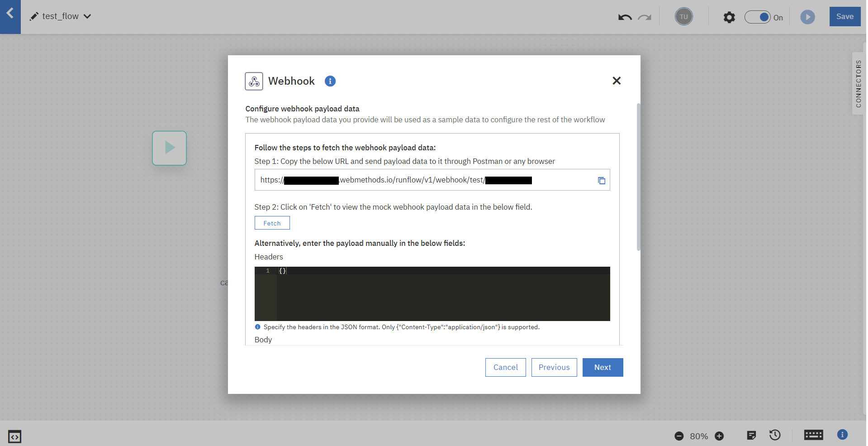
Task: Go to the Previous step
Action: pyautogui.click(x=554, y=367)
